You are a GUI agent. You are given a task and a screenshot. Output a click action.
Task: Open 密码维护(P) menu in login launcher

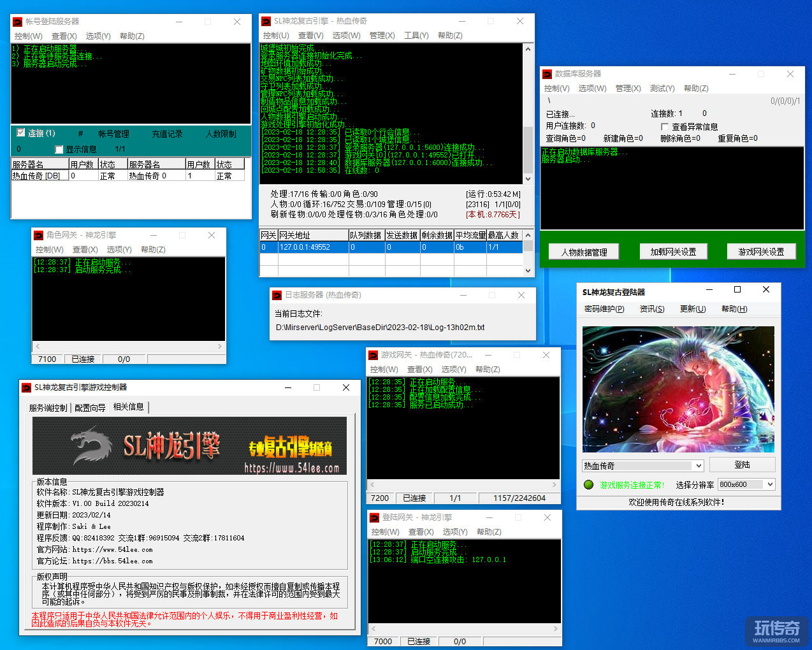click(604, 309)
